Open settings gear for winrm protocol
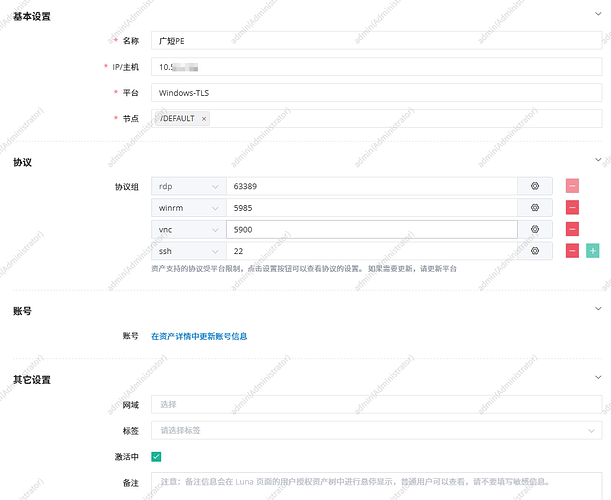The image size is (611, 500). 534,207
